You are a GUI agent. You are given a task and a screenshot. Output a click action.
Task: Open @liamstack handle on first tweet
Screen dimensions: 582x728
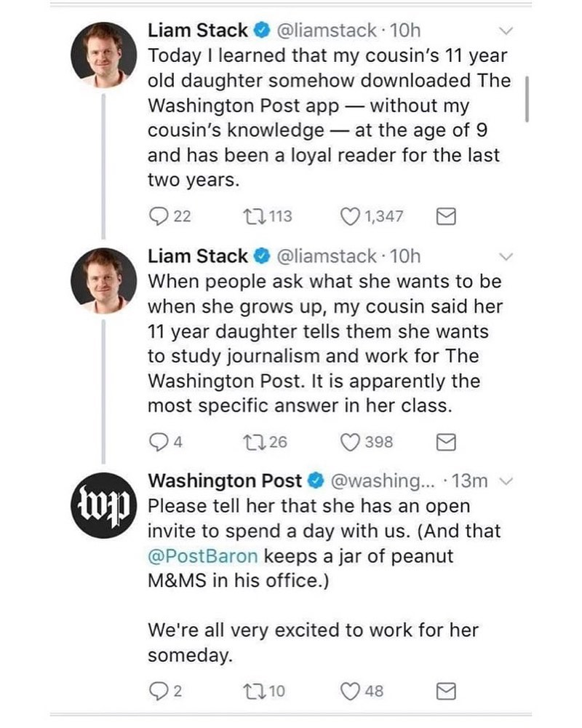(x=326, y=31)
